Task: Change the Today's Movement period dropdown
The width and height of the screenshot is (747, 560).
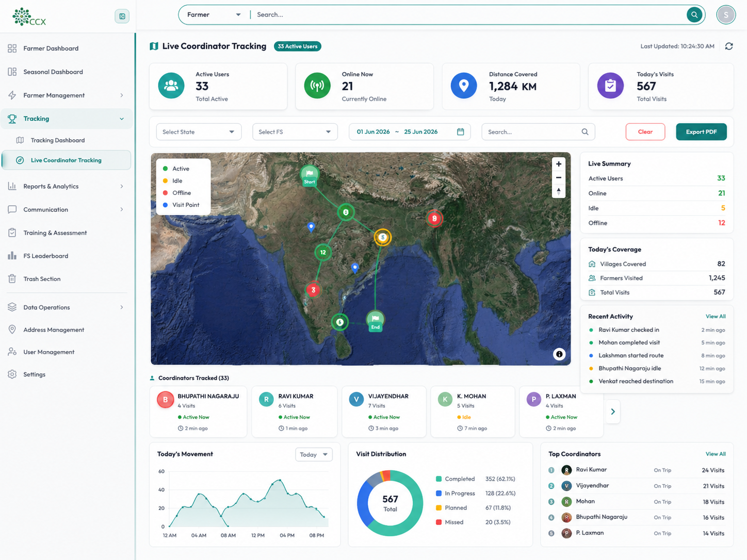Action: coord(314,455)
